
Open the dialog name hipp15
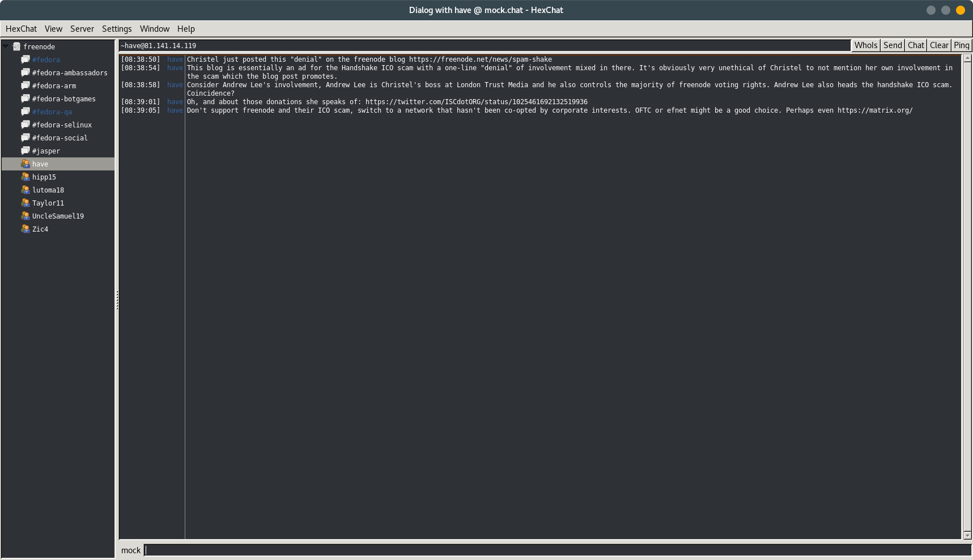coord(44,177)
